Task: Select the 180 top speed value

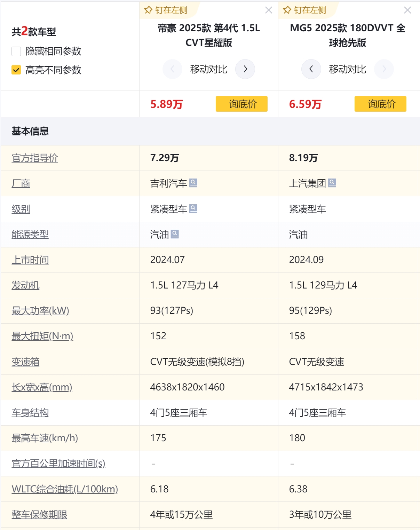Action: [297, 438]
